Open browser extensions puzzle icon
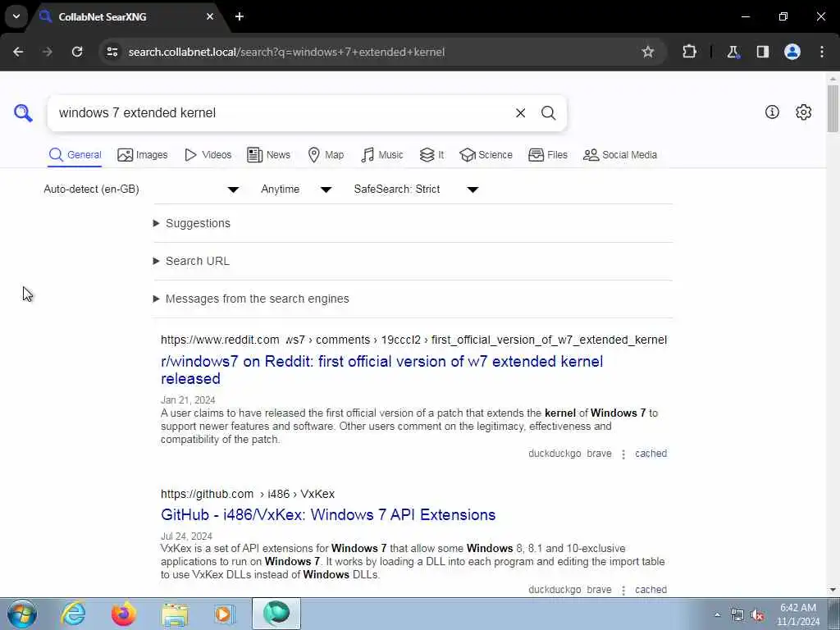 point(689,52)
